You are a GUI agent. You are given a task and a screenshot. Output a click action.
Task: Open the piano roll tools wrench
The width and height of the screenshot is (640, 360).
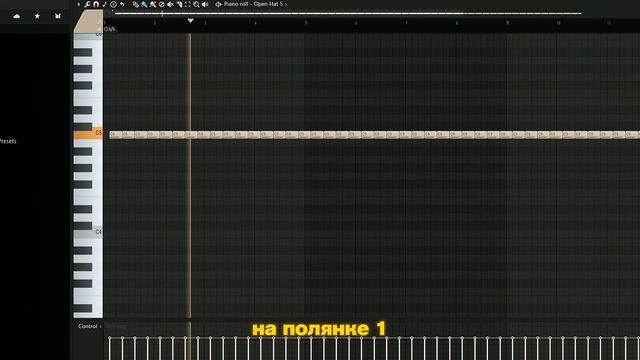point(87,4)
